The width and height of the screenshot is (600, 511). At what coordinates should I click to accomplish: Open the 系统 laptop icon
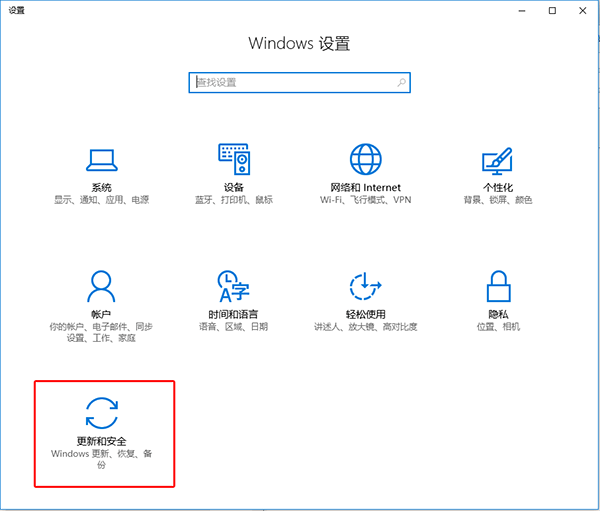pyautogui.click(x=101, y=160)
